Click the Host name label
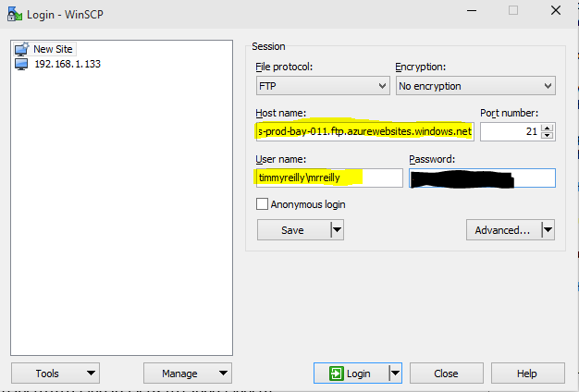The height and width of the screenshot is (392, 579). 280,113
